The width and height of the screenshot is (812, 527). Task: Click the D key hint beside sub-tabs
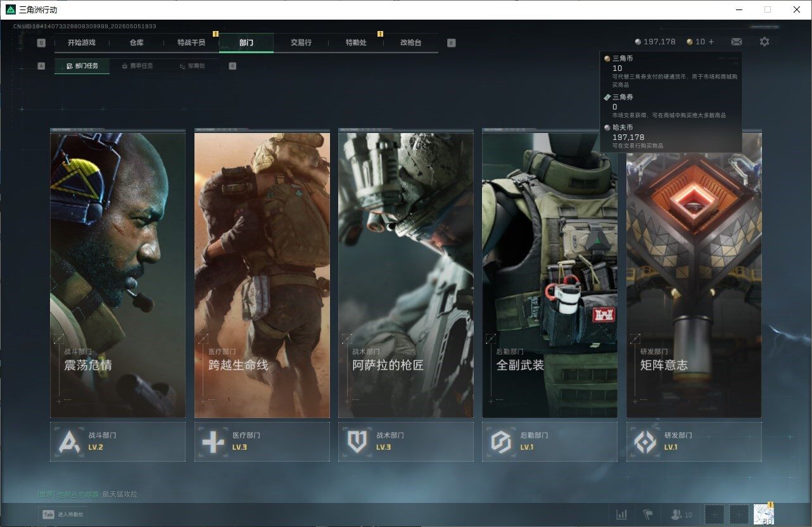232,65
